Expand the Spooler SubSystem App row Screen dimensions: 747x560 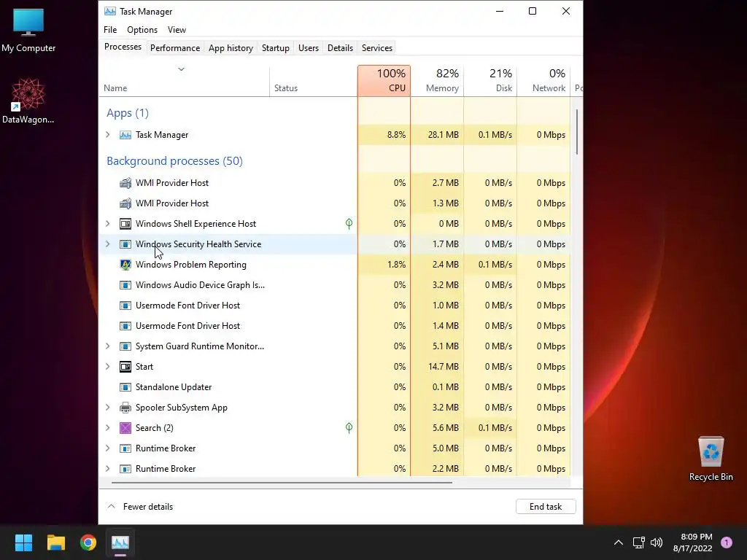coord(108,408)
